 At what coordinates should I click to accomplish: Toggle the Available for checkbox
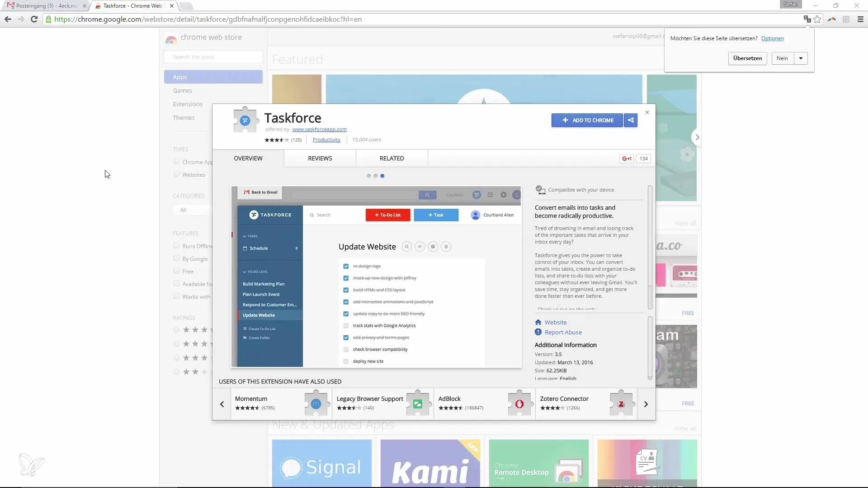pos(177,283)
